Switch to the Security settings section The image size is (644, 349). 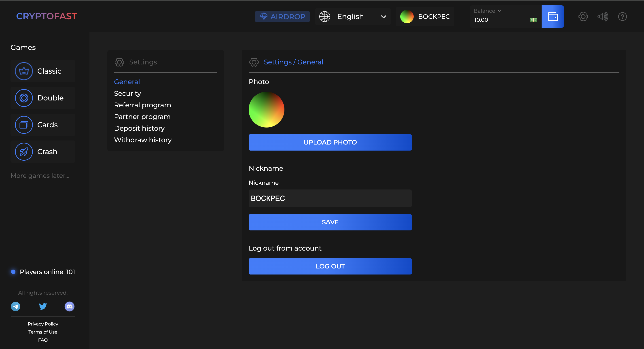pos(127,93)
